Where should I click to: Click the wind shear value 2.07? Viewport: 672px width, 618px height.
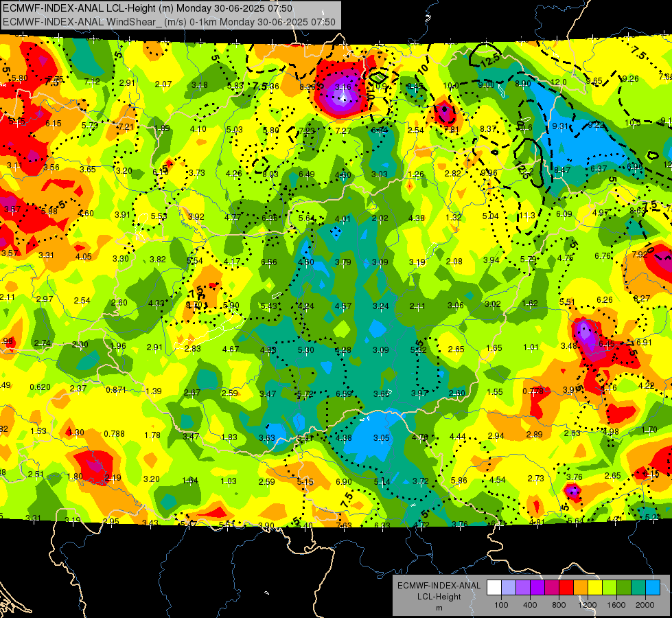(163, 84)
